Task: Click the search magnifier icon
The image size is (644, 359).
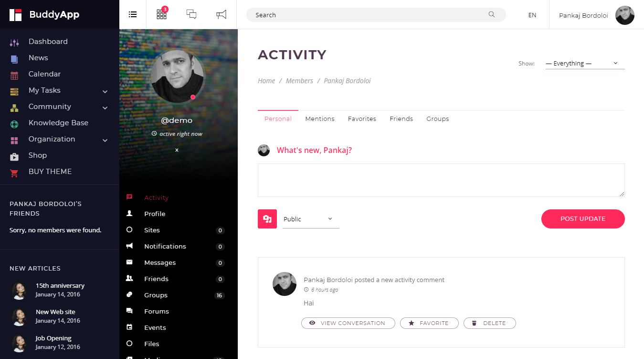Action: pyautogui.click(x=492, y=14)
